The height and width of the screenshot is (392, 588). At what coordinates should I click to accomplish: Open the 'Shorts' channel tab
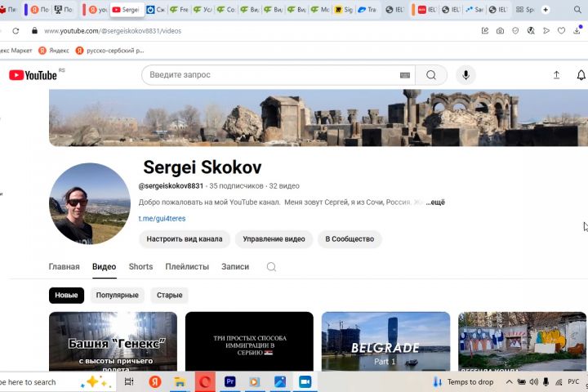pyautogui.click(x=140, y=267)
